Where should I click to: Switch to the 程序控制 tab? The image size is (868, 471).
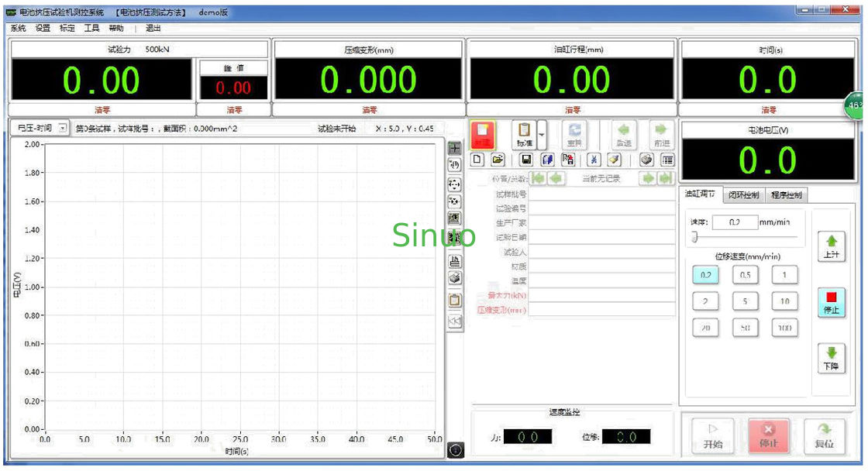pos(787,194)
